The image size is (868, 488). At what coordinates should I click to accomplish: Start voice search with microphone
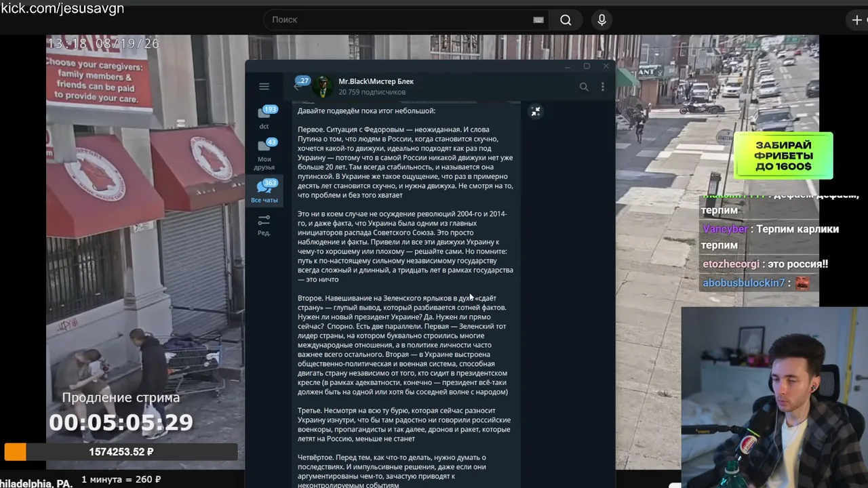pos(601,20)
